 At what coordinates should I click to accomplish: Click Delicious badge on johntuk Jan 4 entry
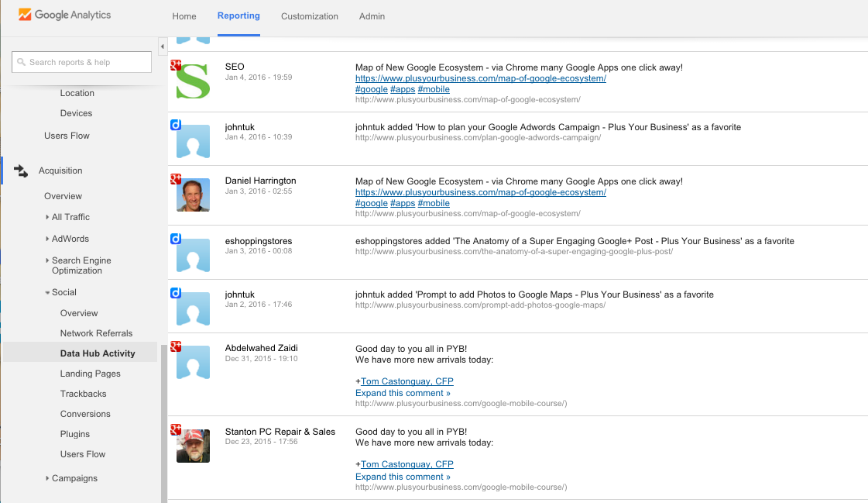click(176, 125)
